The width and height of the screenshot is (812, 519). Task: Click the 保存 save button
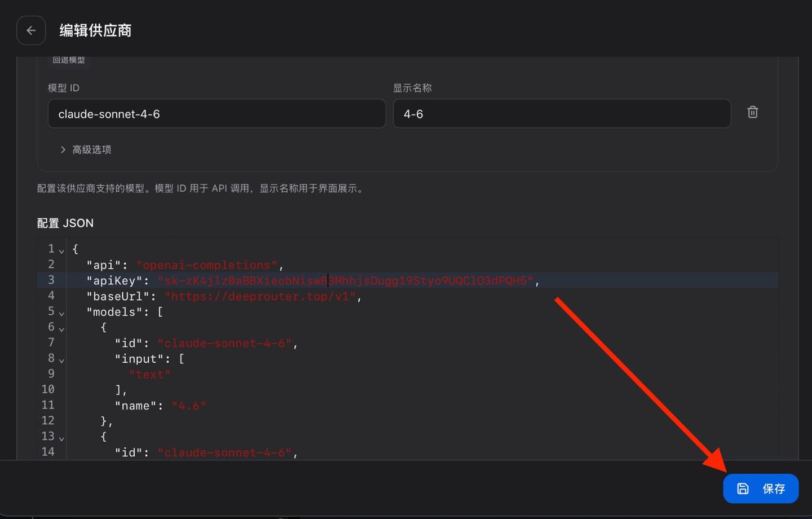tap(761, 489)
